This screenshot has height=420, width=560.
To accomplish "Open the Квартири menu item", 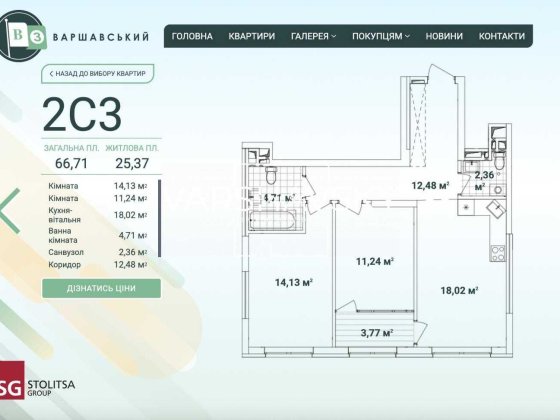I will pos(252,36).
